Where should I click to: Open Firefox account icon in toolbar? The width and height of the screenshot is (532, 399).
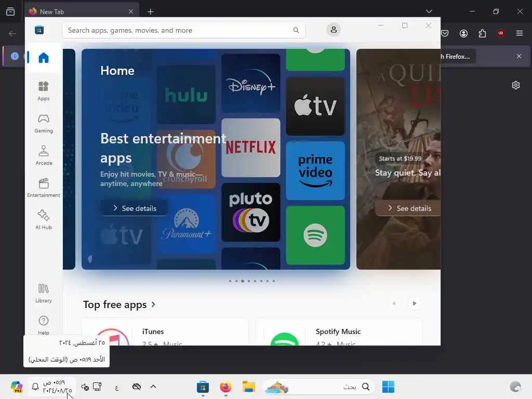(x=463, y=33)
